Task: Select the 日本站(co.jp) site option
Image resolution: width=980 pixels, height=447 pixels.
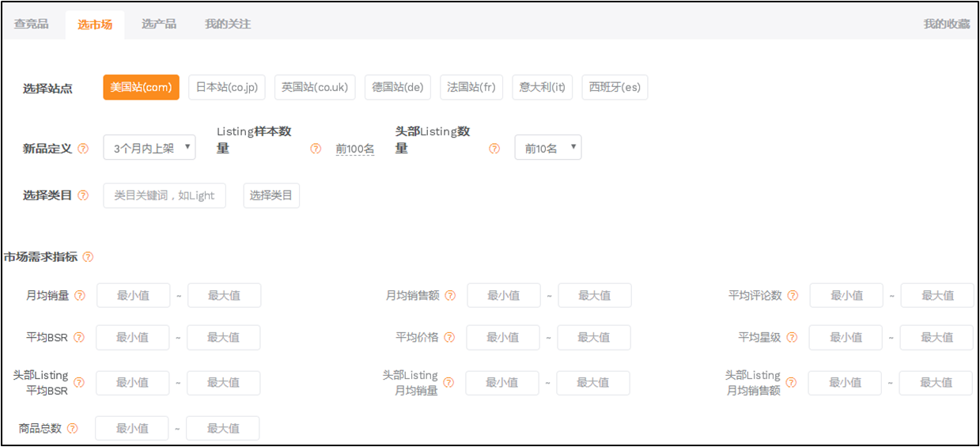Action: point(226,88)
